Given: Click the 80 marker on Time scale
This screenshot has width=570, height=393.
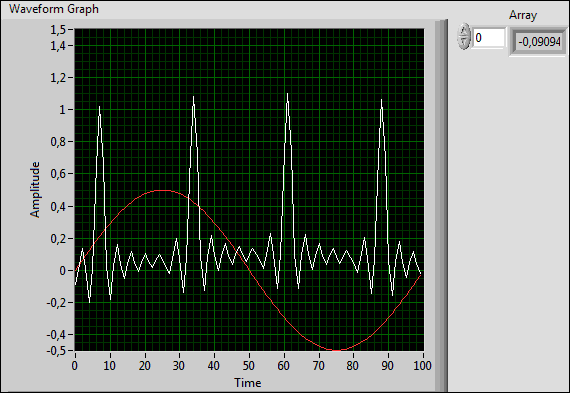Looking at the screenshot, I should (353, 365).
